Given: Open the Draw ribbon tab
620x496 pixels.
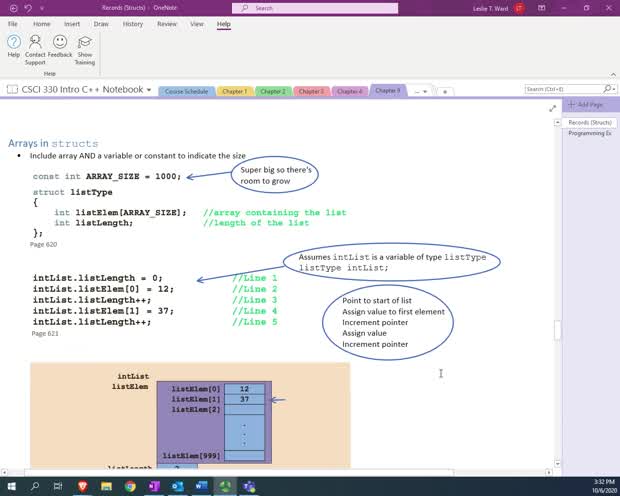Looking at the screenshot, I should [x=101, y=23].
